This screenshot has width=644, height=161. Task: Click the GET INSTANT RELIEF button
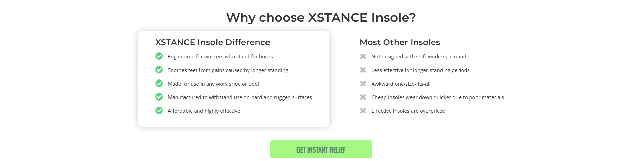pos(321,149)
